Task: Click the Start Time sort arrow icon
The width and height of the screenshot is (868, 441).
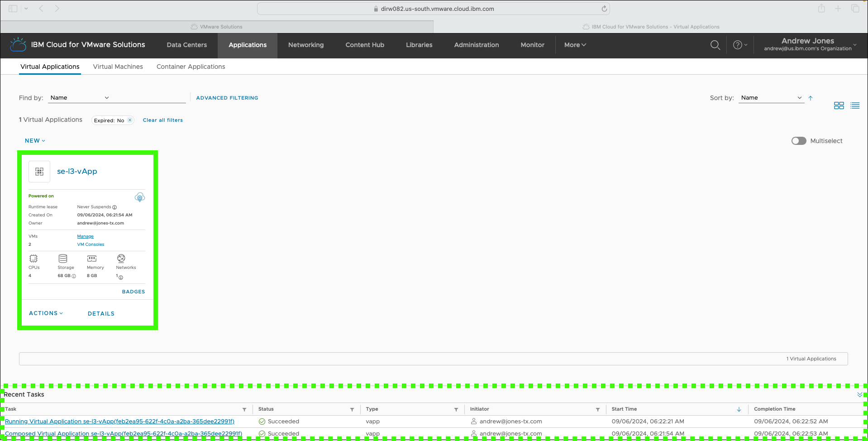Action: tap(739, 409)
